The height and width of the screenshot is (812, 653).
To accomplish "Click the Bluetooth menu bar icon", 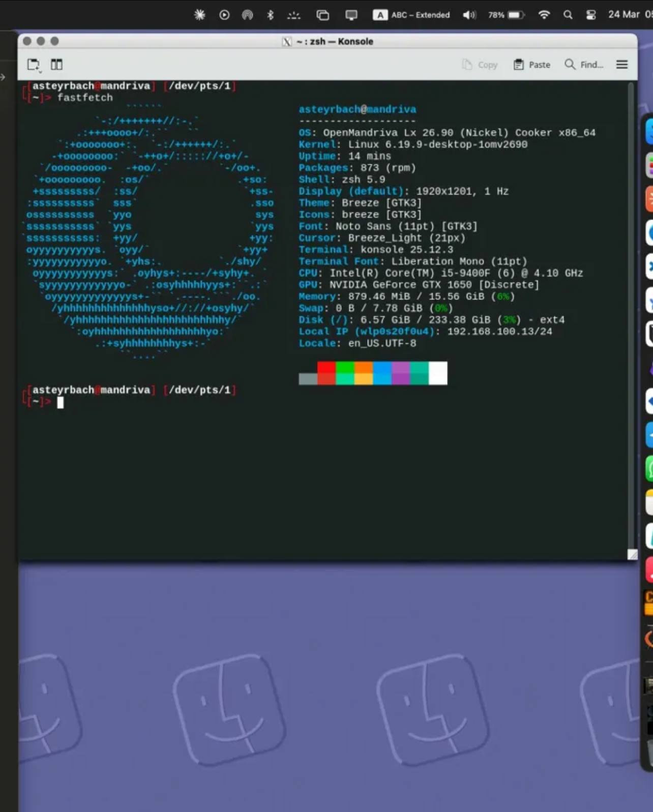I will click(x=271, y=15).
